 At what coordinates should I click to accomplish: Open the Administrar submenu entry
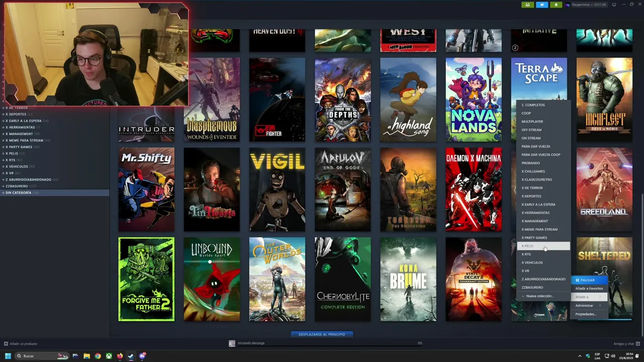point(589,306)
